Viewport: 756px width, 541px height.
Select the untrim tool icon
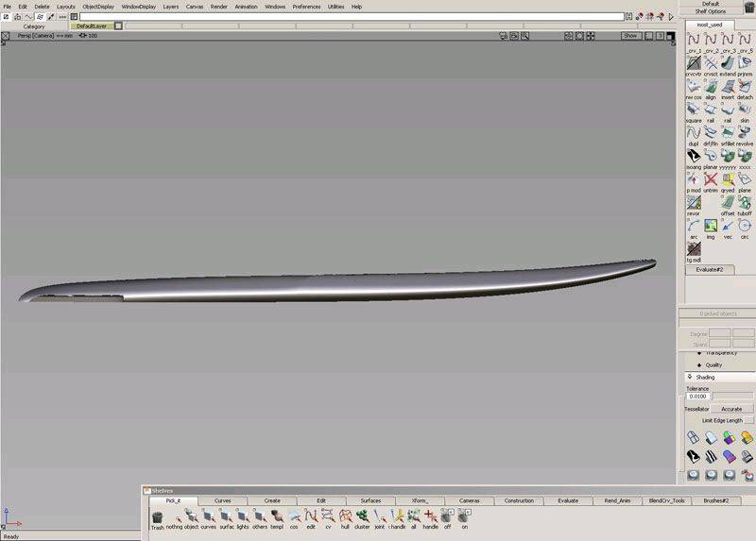coord(711,179)
